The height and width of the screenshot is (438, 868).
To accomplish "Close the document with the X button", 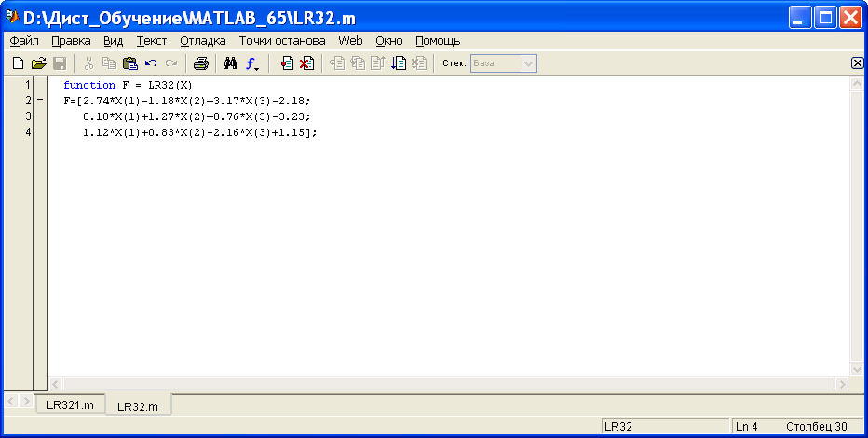I will 857,62.
